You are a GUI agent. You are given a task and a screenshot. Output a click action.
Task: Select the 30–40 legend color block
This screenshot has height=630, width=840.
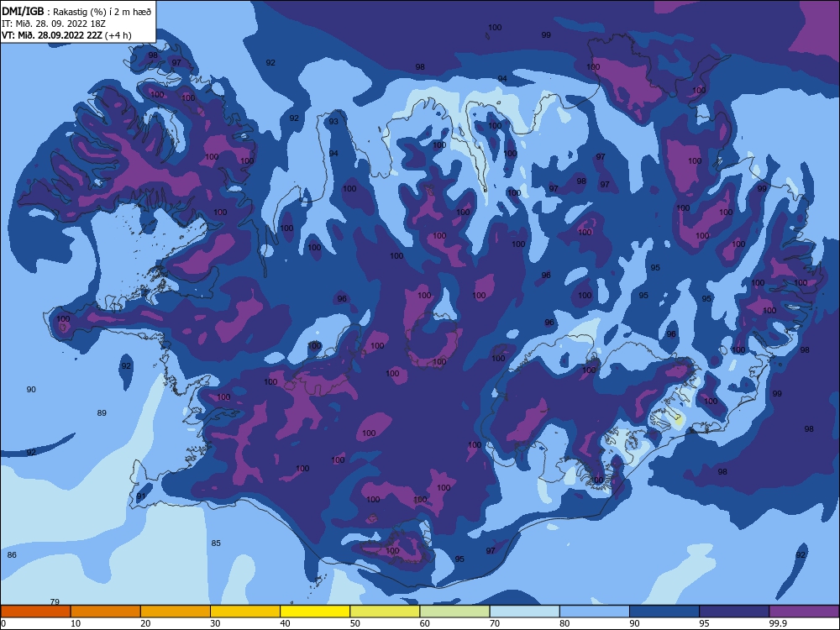point(245,612)
